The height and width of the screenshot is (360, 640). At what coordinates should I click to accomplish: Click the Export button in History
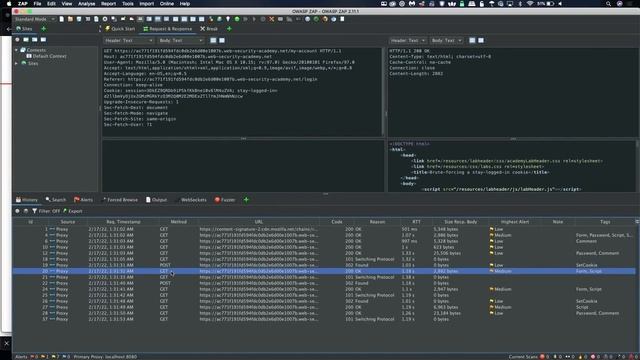[73, 211]
